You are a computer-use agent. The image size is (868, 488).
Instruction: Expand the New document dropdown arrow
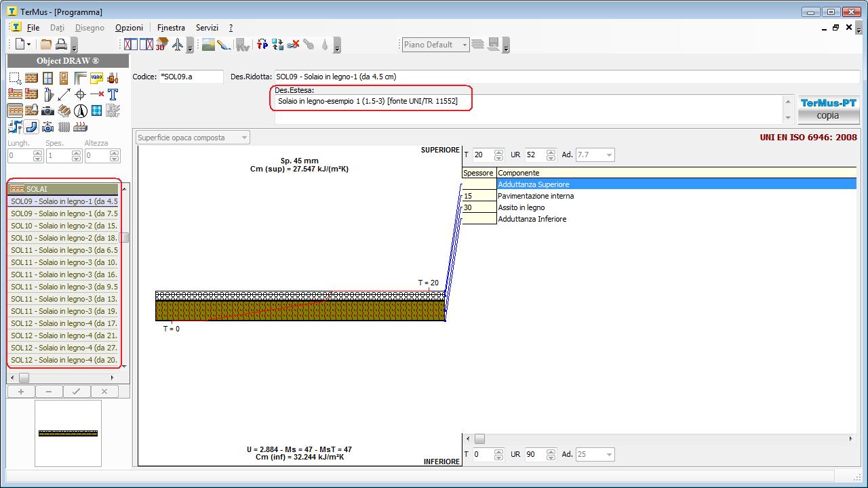click(28, 45)
